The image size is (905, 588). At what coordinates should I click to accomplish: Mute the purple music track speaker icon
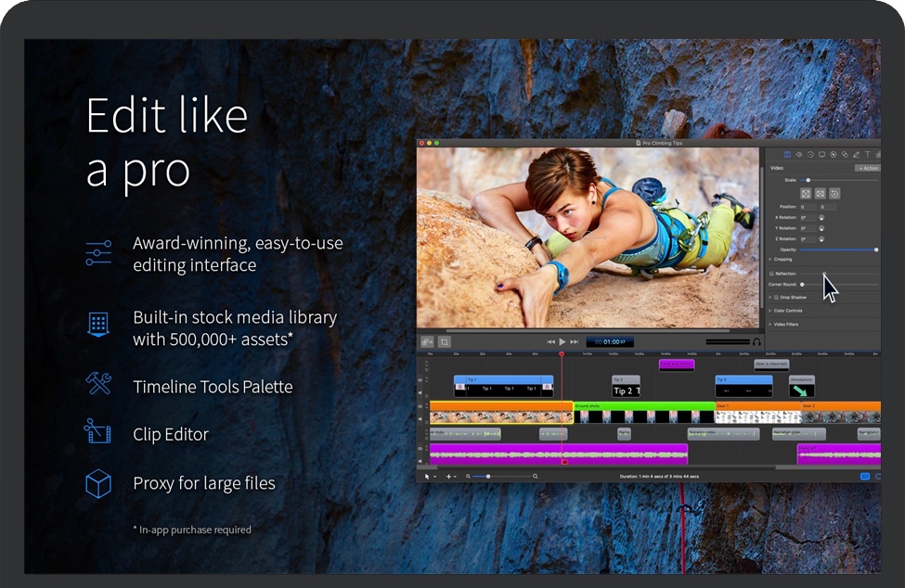click(420, 460)
